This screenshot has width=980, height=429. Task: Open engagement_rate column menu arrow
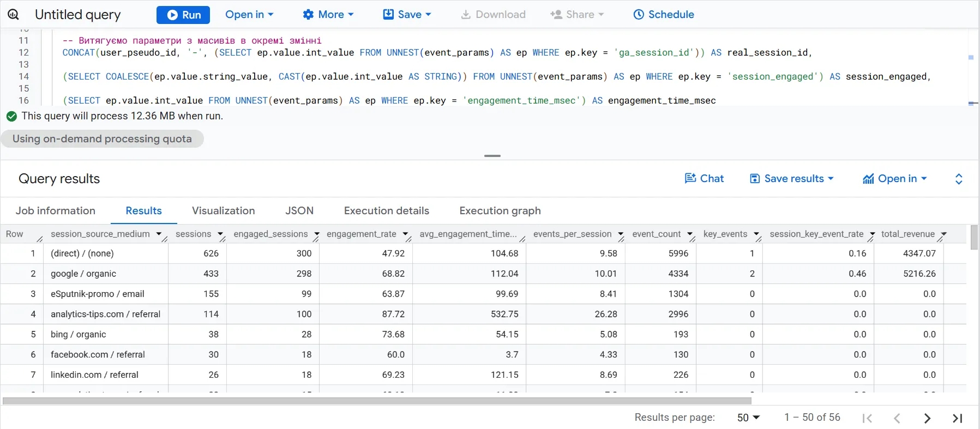(x=406, y=234)
